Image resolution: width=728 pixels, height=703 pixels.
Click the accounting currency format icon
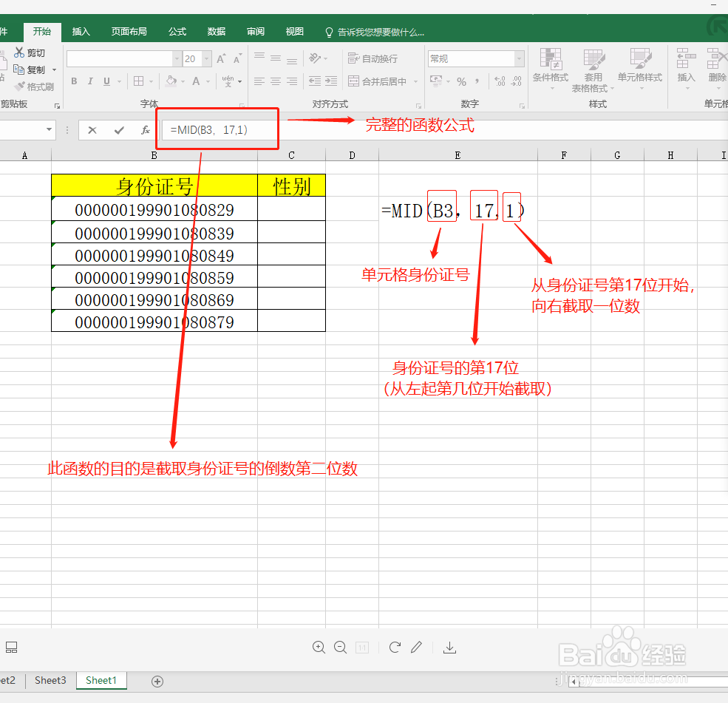436,81
